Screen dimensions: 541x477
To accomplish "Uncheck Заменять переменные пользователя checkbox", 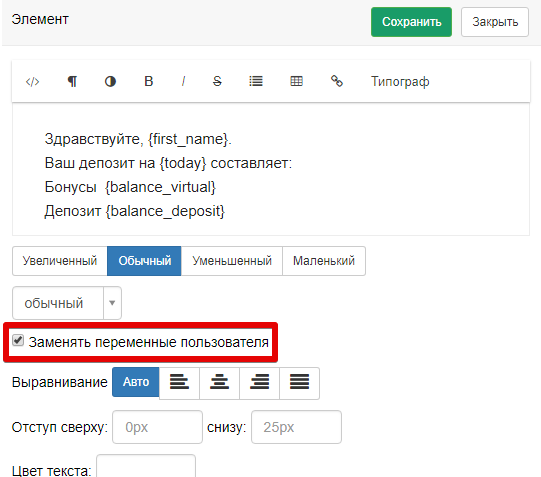I will click(18, 340).
